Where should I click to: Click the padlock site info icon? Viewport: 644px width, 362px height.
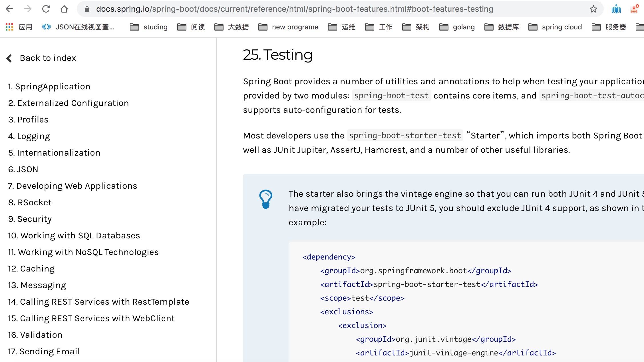click(87, 9)
